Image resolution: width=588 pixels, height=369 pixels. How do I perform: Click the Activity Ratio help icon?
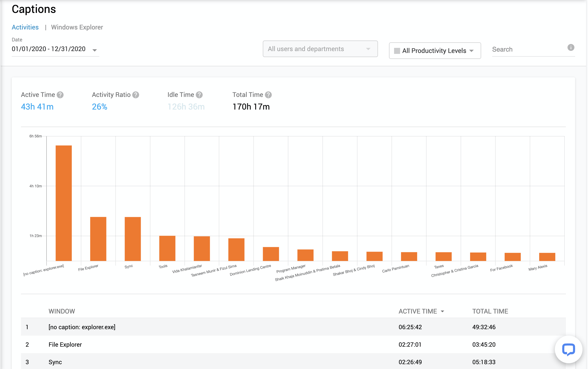(x=136, y=95)
